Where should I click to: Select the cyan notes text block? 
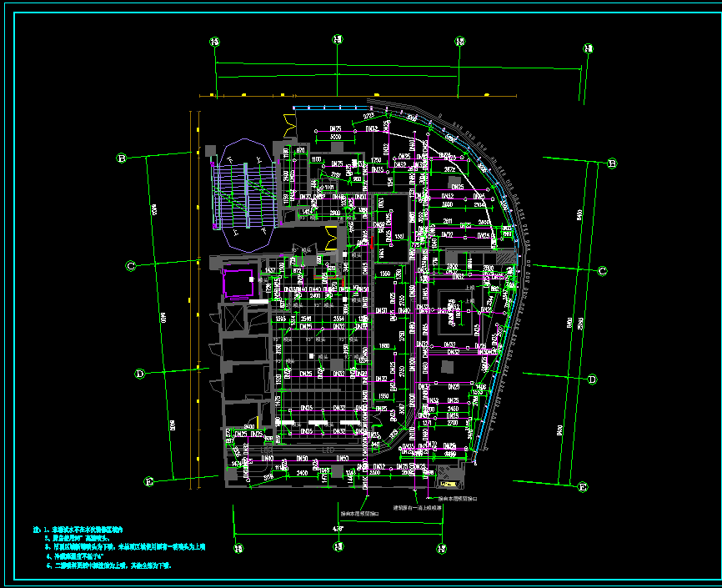click(x=117, y=548)
